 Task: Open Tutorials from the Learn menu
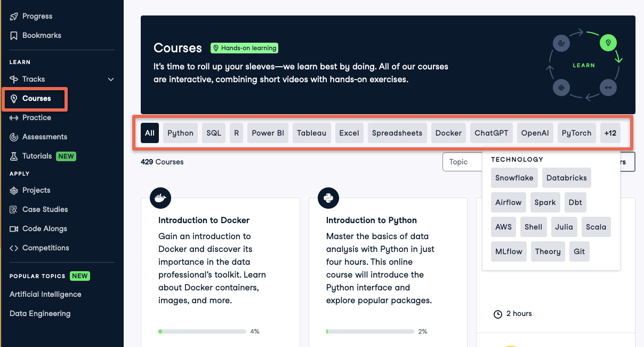tap(37, 156)
